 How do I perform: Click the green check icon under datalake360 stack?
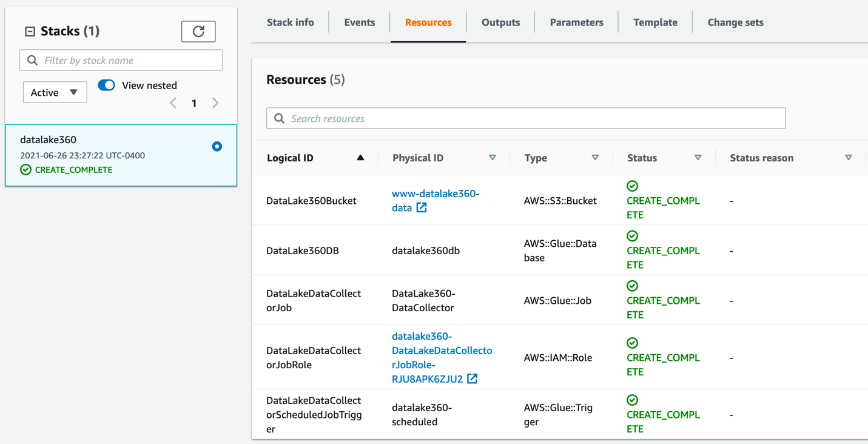click(25, 170)
